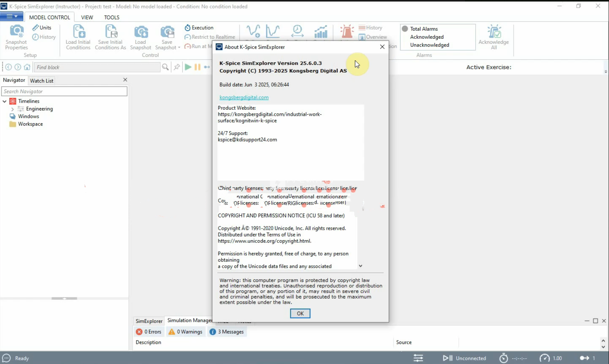Switch to the Watch List tab
Viewport: 609px width, 364px height.
tap(41, 81)
